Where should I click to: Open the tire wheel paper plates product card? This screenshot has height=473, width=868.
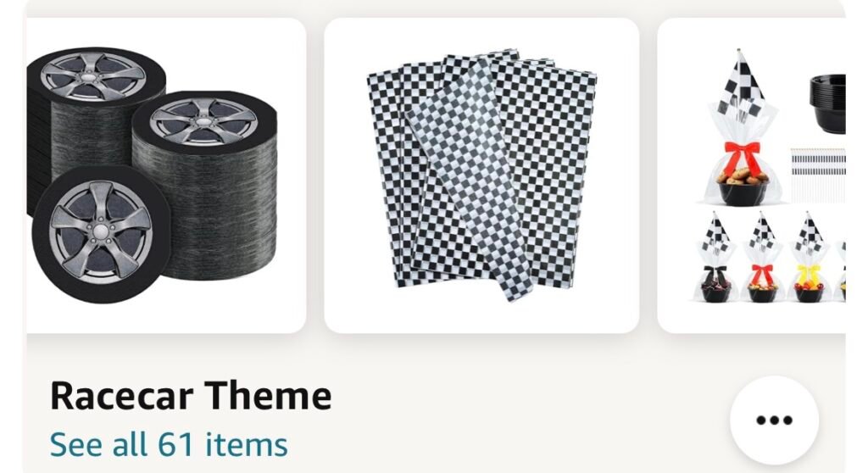coord(166,175)
